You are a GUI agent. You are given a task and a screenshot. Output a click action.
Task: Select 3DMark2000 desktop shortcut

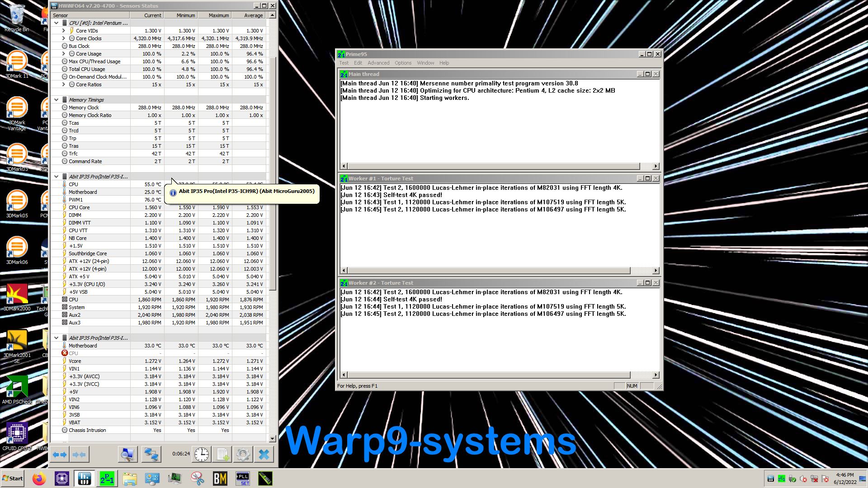[17, 297]
